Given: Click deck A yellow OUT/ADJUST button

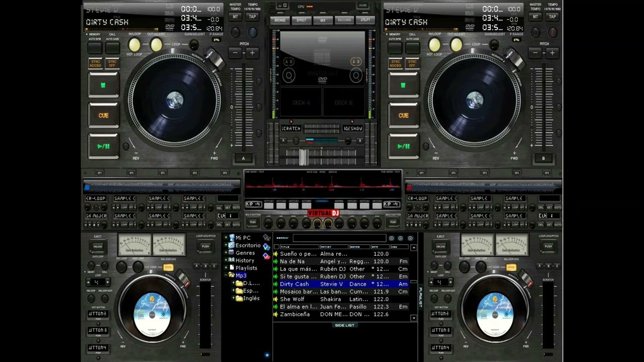Looking at the screenshot, I should point(156,45).
